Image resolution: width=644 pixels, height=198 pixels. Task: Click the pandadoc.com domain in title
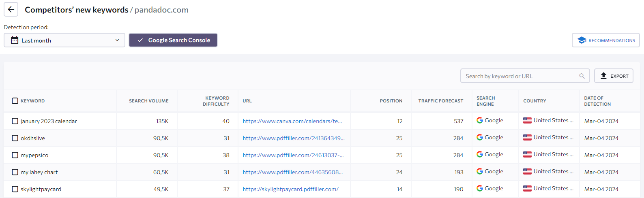pyautogui.click(x=161, y=10)
